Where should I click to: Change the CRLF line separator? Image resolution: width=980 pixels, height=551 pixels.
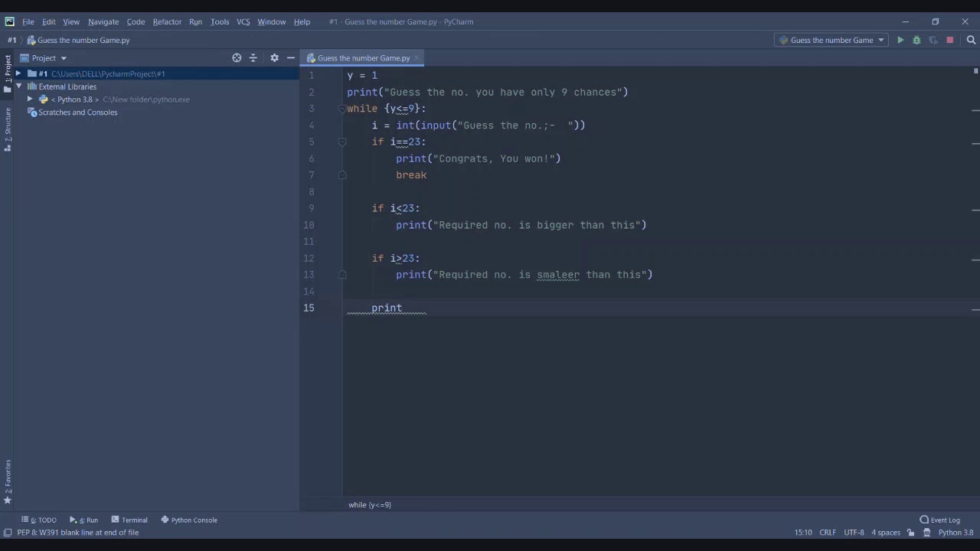point(828,532)
